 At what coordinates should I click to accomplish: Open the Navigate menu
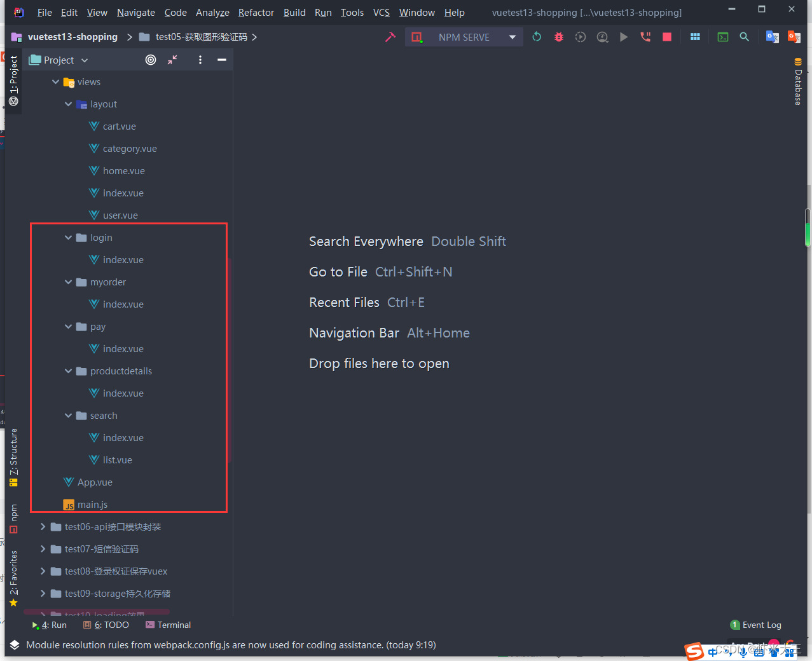pos(135,12)
